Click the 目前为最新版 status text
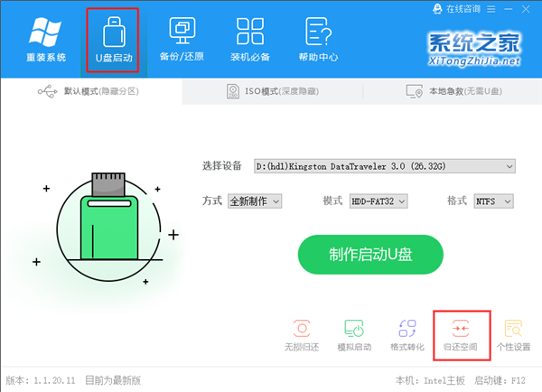The image size is (542, 392). (x=113, y=380)
